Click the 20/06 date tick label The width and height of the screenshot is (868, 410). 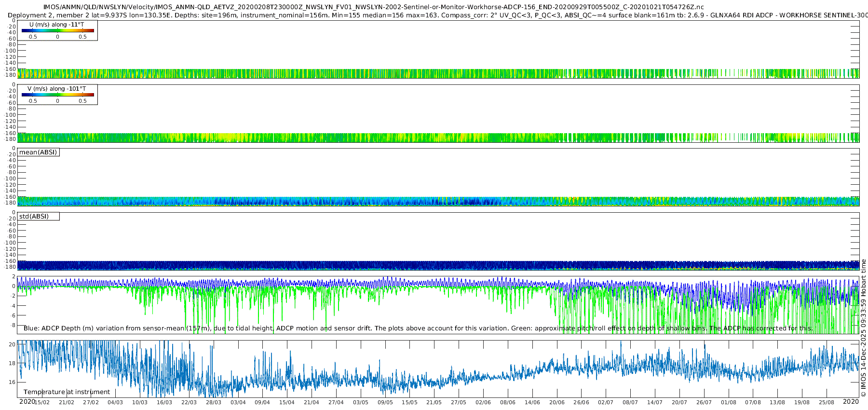(556, 402)
